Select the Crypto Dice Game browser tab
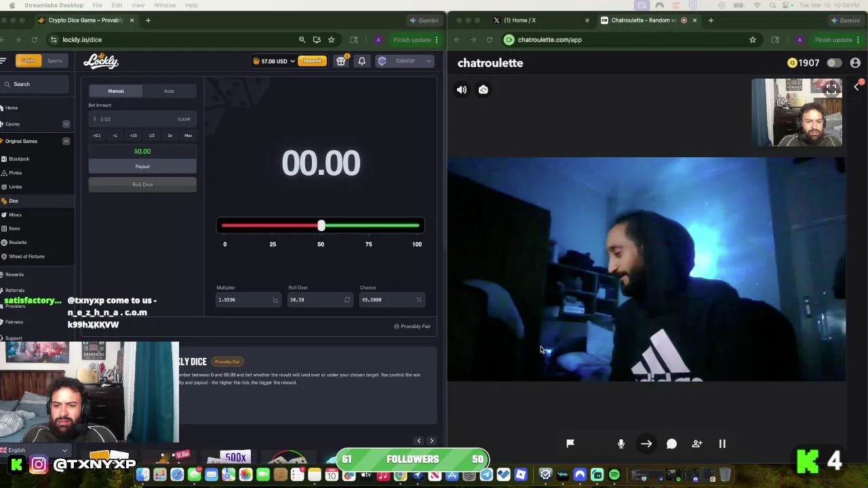This screenshot has height=488, width=868. point(85,20)
